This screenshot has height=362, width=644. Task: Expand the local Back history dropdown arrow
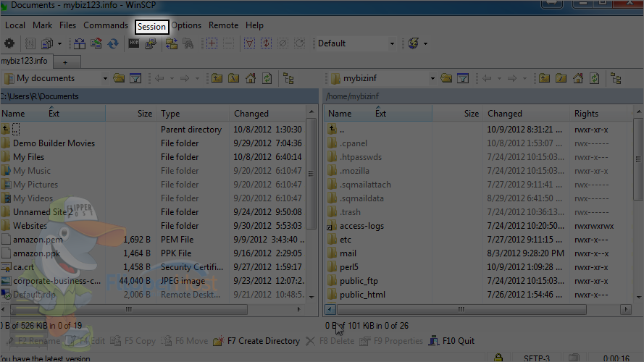[x=172, y=78]
